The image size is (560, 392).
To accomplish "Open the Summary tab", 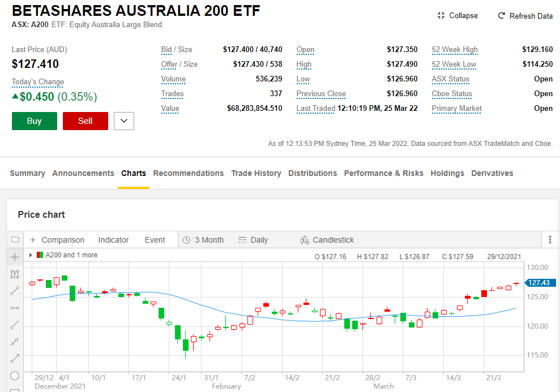I will [28, 173].
